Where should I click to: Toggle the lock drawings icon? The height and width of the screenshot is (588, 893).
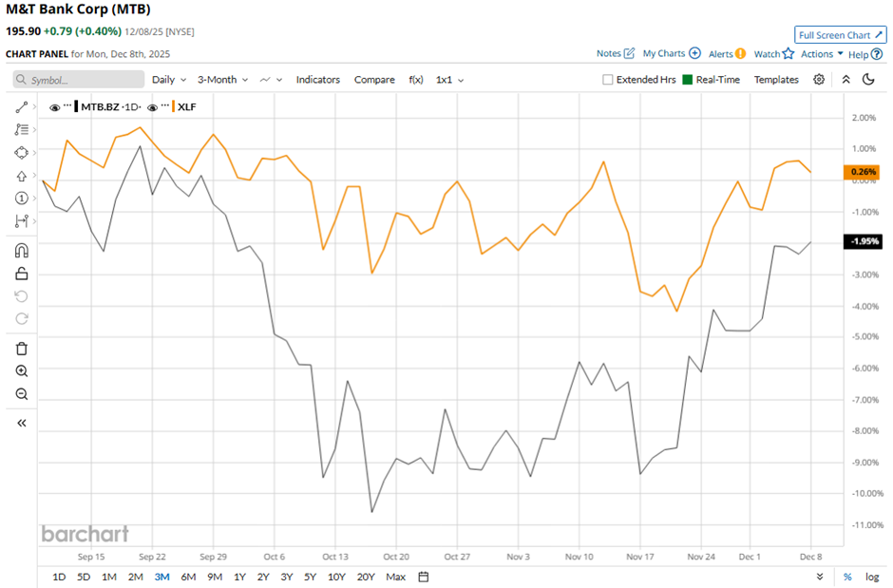tap(21, 274)
